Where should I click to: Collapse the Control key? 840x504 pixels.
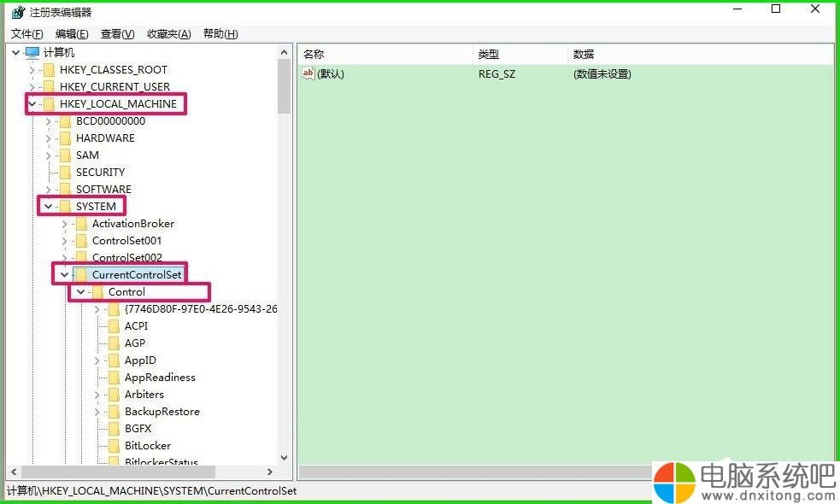(x=81, y=292)
